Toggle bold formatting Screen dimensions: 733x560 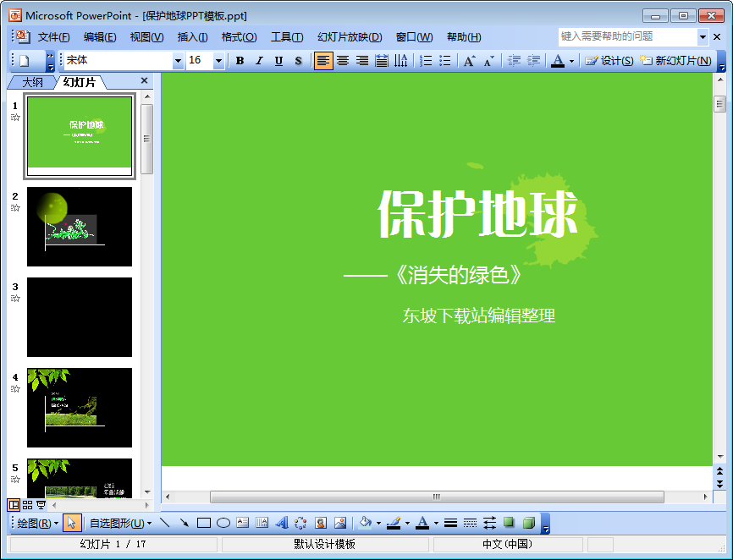pos(240,61)
